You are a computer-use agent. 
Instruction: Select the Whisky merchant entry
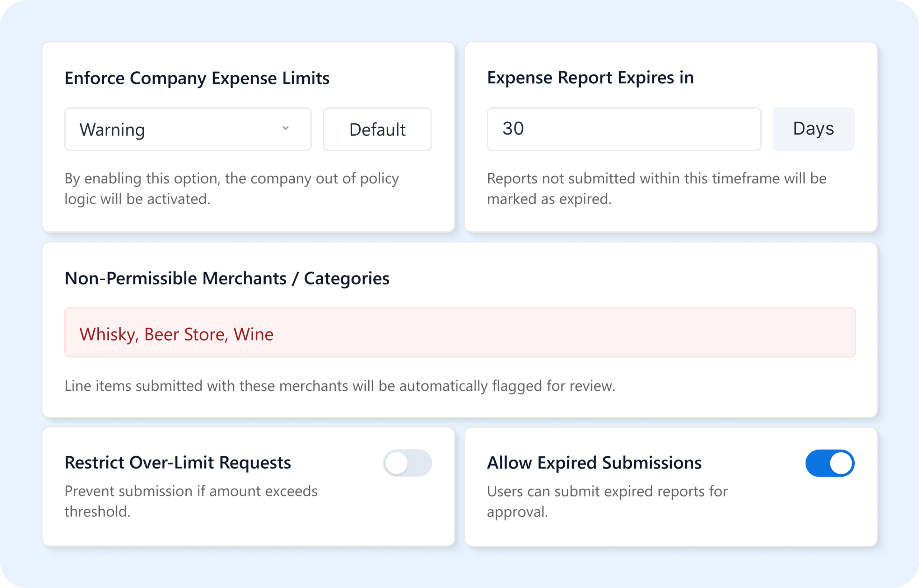[x=107, y=334]
